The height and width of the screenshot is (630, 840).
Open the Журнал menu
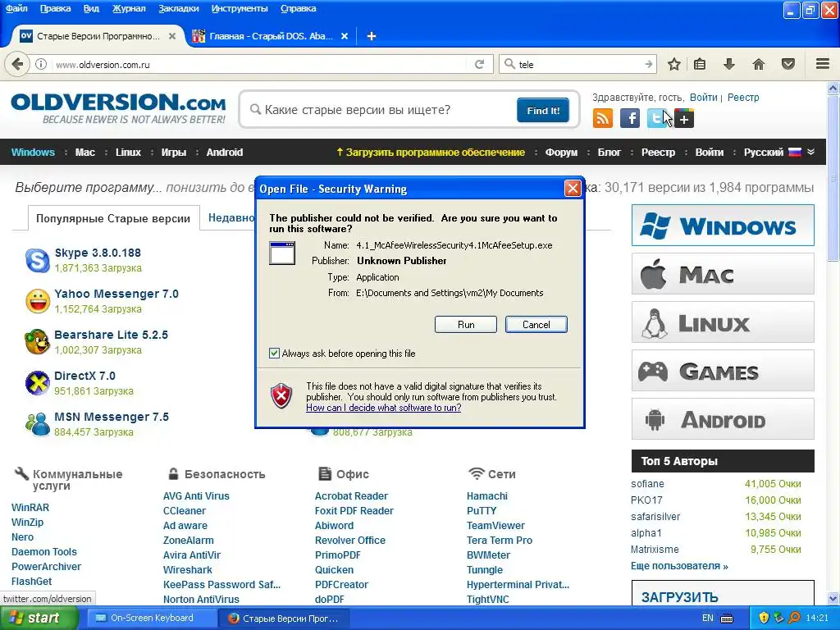129,8
